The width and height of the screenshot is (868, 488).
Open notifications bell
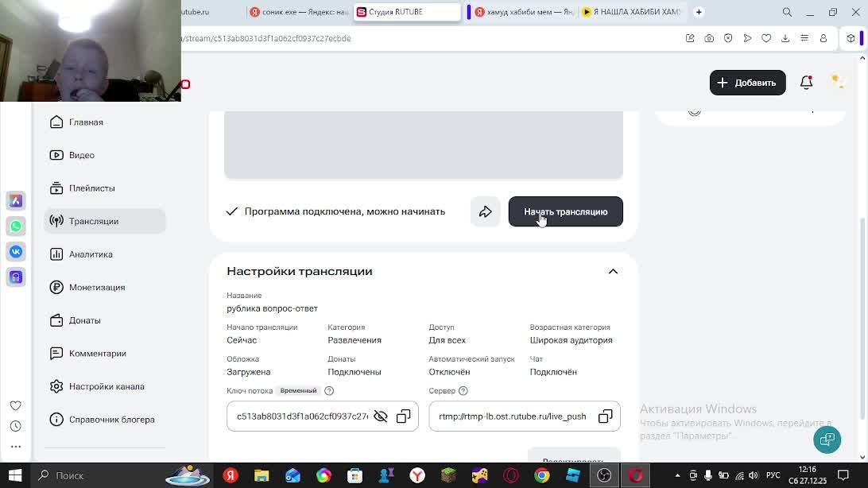[807, 83]
